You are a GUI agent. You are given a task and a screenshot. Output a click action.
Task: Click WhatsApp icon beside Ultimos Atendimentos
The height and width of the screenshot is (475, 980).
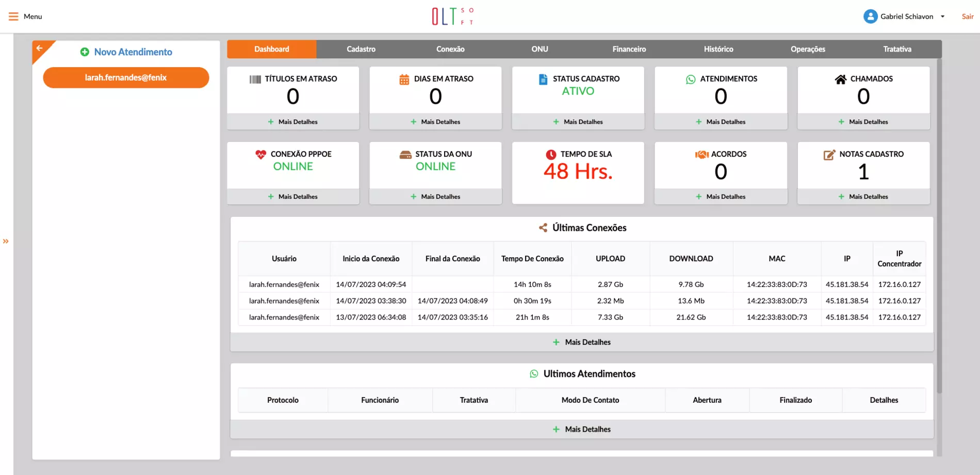click(534, 374)
